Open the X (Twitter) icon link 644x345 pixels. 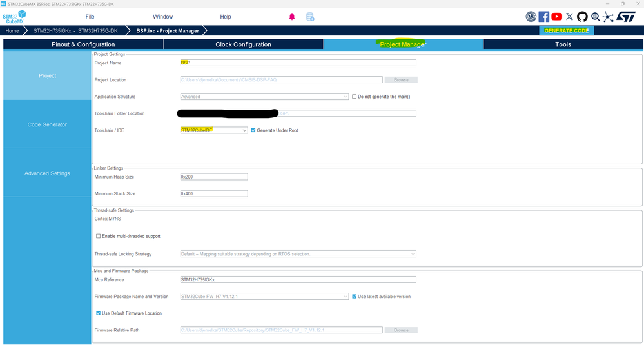point(569,17)
